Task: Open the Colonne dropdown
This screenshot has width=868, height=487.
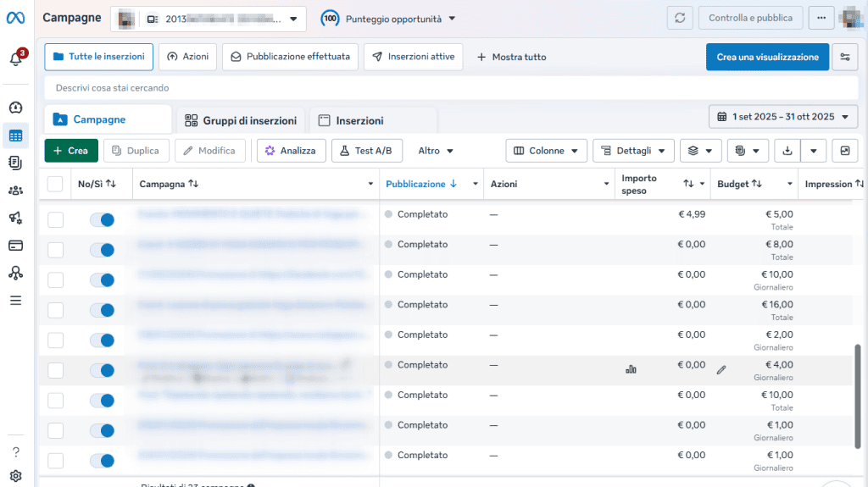Action: pos(546,151)
